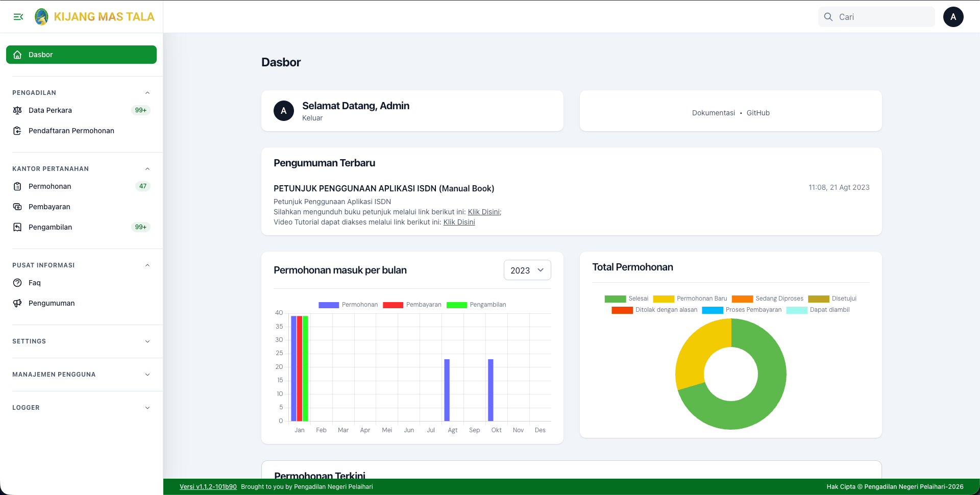The height and width of the screenshot is (495, 980).
Task: Click the Data Perkara scales icon
Action: point(17,110)
